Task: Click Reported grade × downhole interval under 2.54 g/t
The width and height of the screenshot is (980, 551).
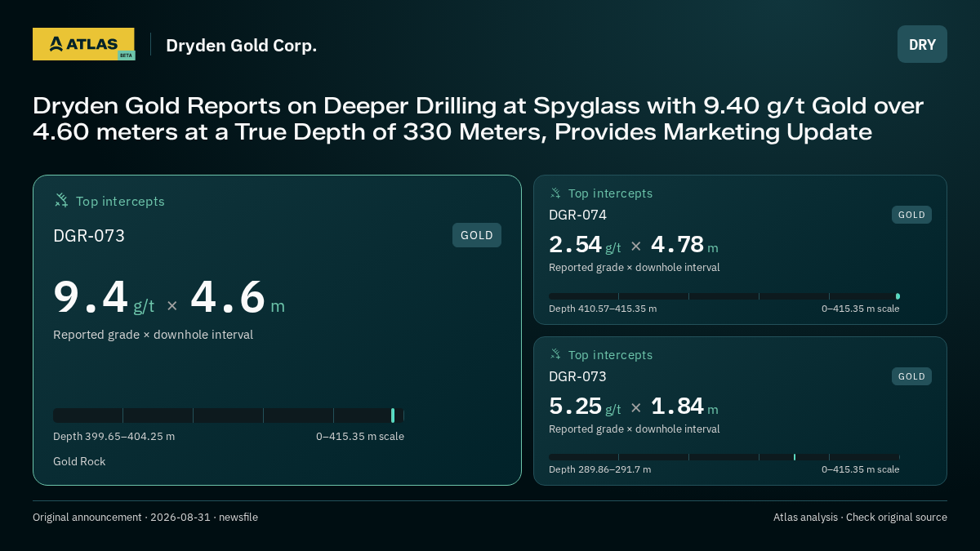Action: point(634,268)
